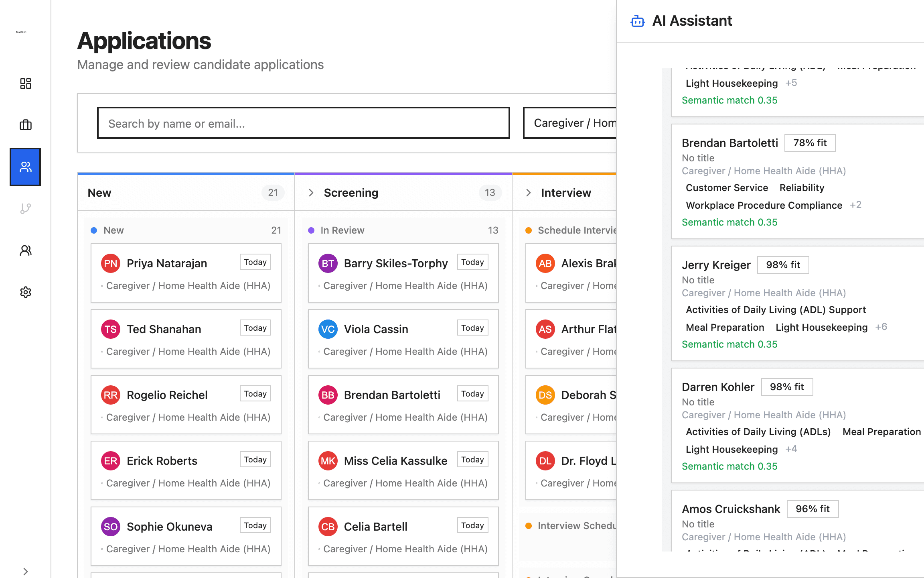Click the First Shift logo in sidebar
The height and width of the screenshot is (578, 924).
[x=21, y=32]
